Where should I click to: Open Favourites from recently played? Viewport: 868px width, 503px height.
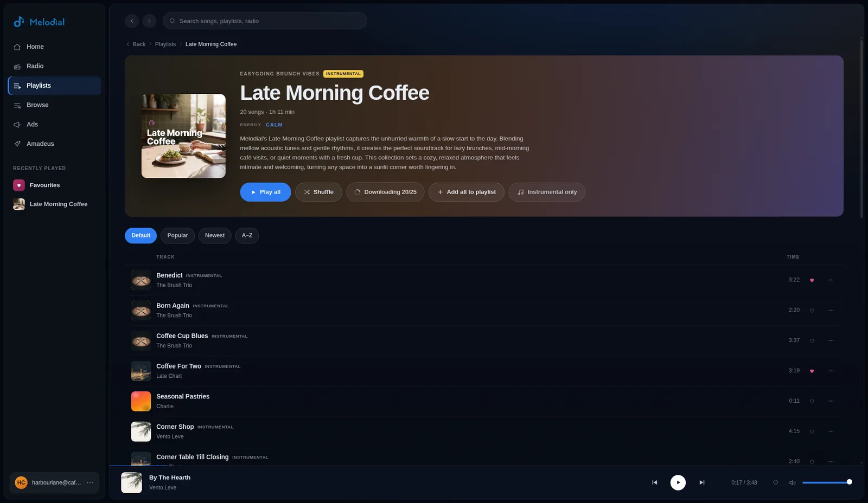54,185
